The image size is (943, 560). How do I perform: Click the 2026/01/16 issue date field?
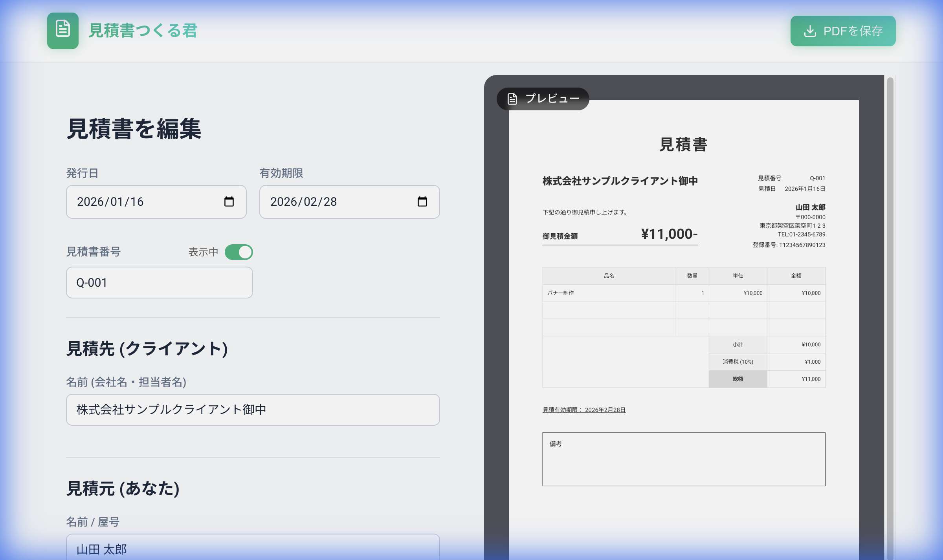pyautogui.click(x=138, y=201)
